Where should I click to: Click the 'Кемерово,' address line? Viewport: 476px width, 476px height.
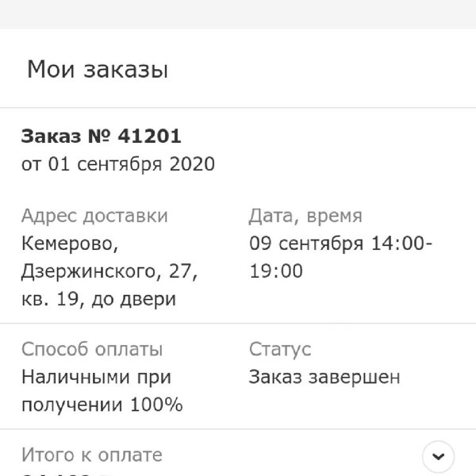(x=70, y=244)
